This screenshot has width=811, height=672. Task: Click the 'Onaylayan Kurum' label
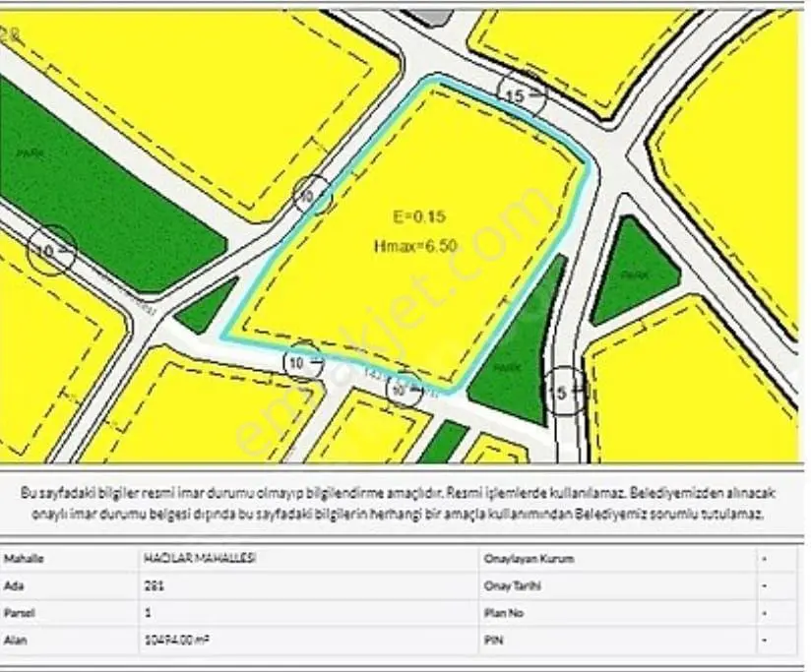(x=529, y=559)
